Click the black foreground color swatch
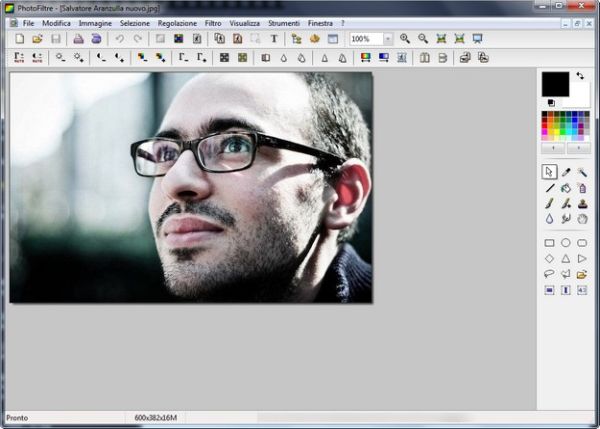The width and height of the screenshot is (600, 429). tap(554, 83)
